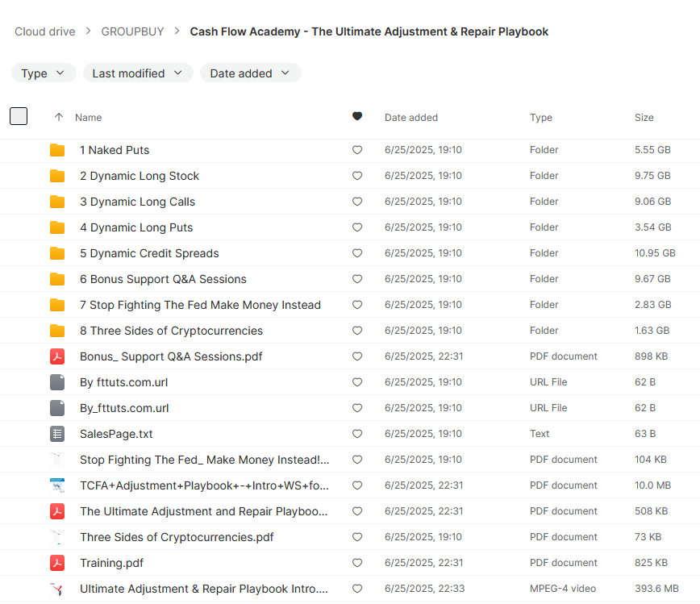Click the PDF icon for Training.pdf
The height and width of the screenshot is (604, 700).
(x=57, y=563)
